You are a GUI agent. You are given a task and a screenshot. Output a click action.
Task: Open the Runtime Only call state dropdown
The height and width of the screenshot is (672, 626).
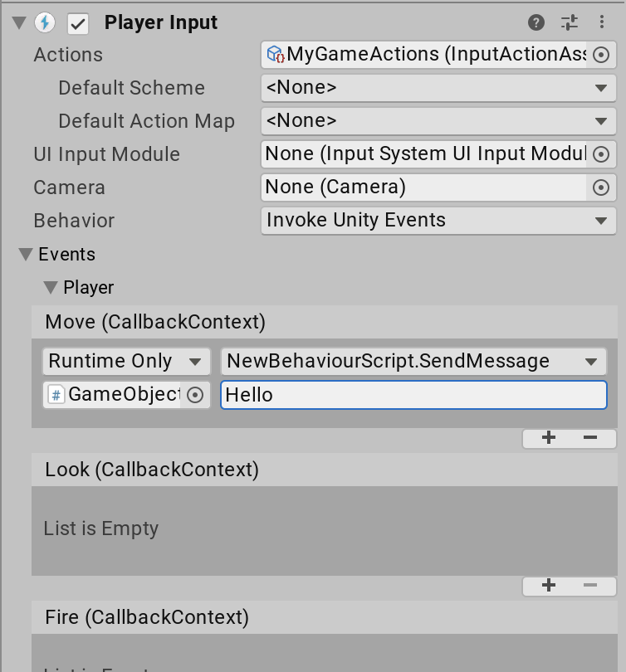125,362
